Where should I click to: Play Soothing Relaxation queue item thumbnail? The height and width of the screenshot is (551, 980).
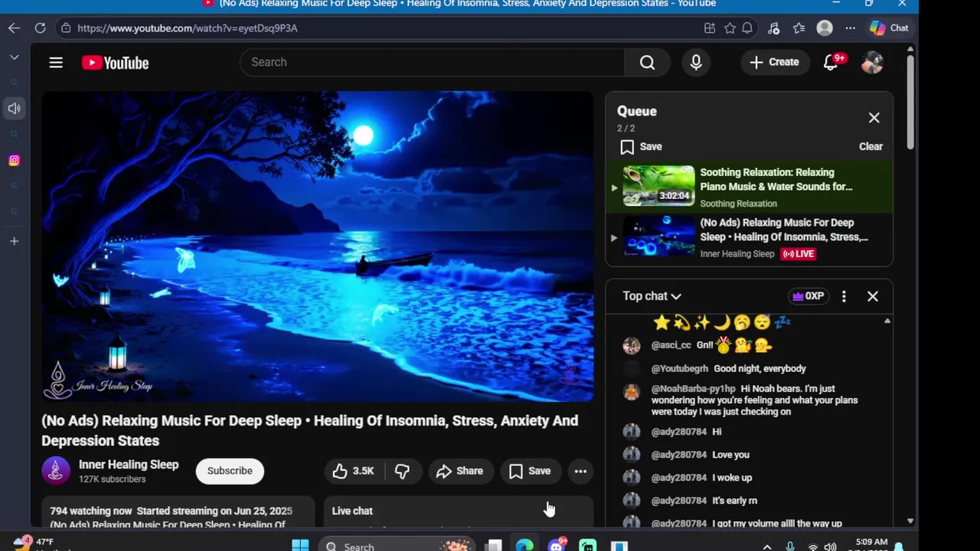pos(658,186)
